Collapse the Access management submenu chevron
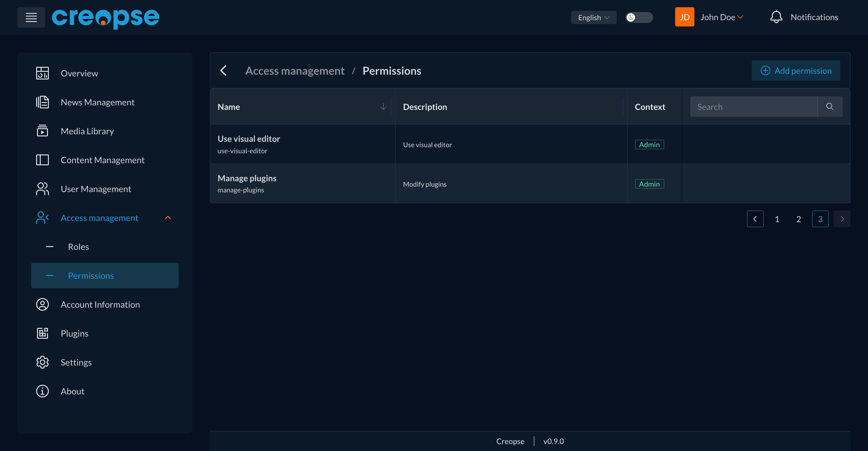868x451 pixels. [168, 218]
